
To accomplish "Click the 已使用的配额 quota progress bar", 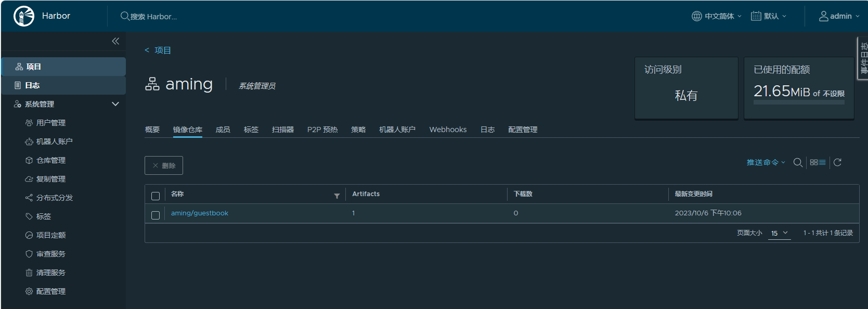I will 799,103.
